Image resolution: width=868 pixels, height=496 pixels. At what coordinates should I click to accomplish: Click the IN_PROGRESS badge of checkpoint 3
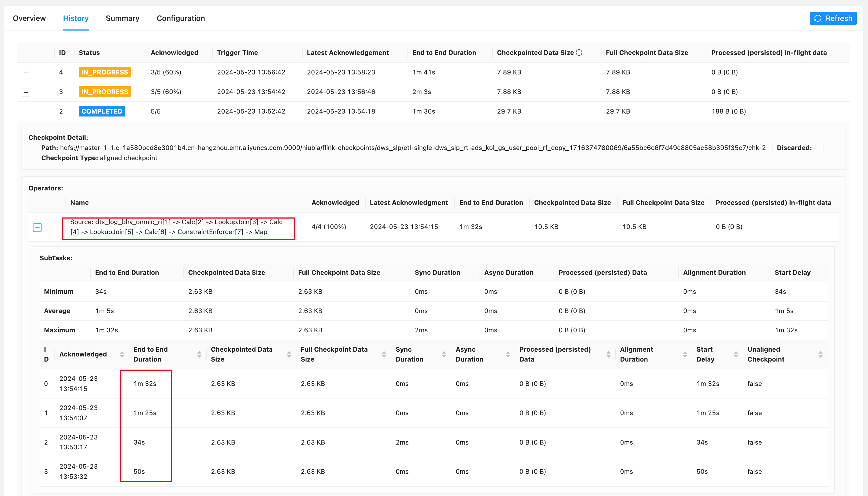click(x=105, y=92)
